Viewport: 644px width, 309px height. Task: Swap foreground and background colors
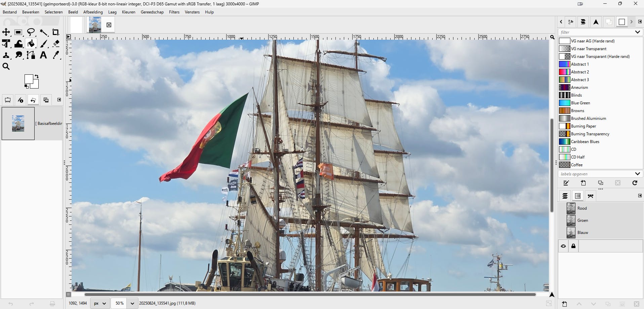pos(36,76)
